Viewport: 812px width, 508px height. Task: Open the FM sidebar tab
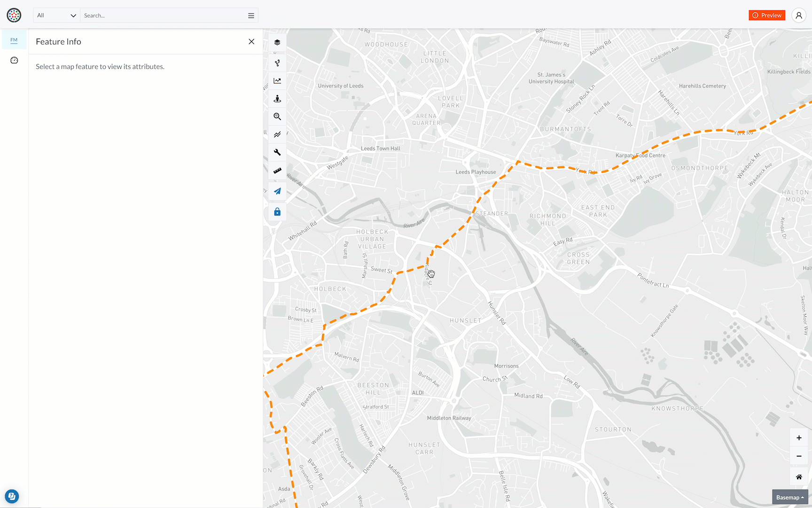[14, 40]
